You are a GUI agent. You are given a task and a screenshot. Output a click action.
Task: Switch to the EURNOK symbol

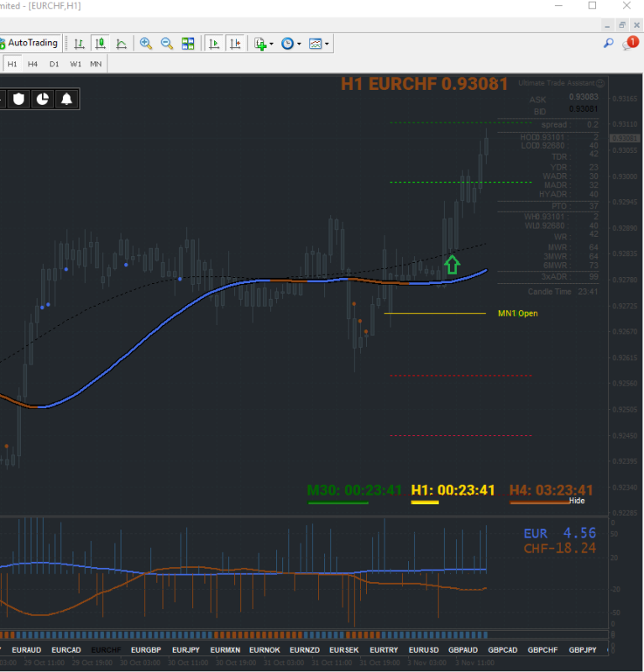264,649
